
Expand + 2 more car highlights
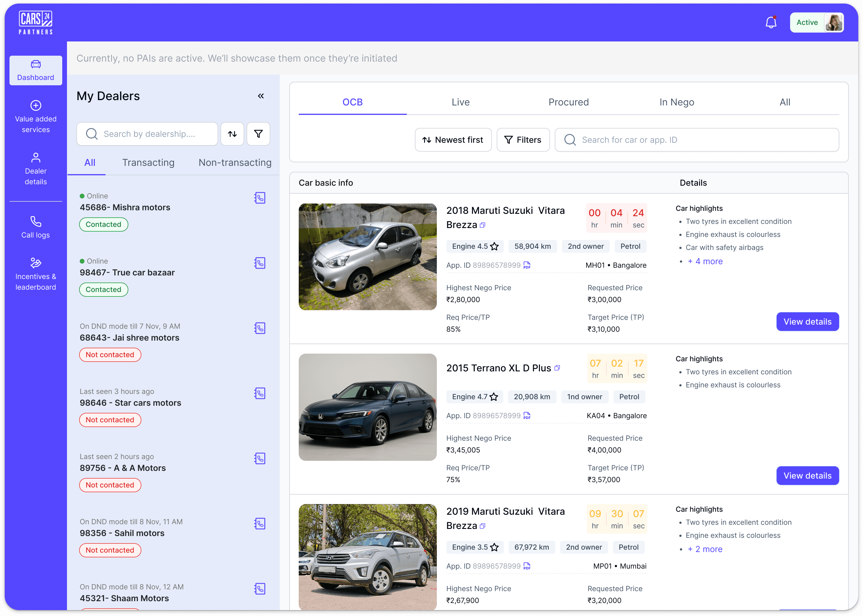tap(705, 549)
